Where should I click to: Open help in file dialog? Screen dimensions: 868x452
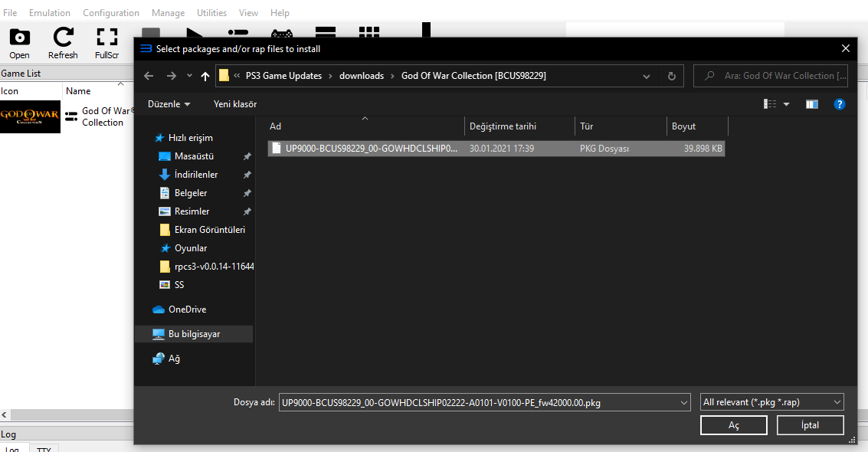pos(839,104)
